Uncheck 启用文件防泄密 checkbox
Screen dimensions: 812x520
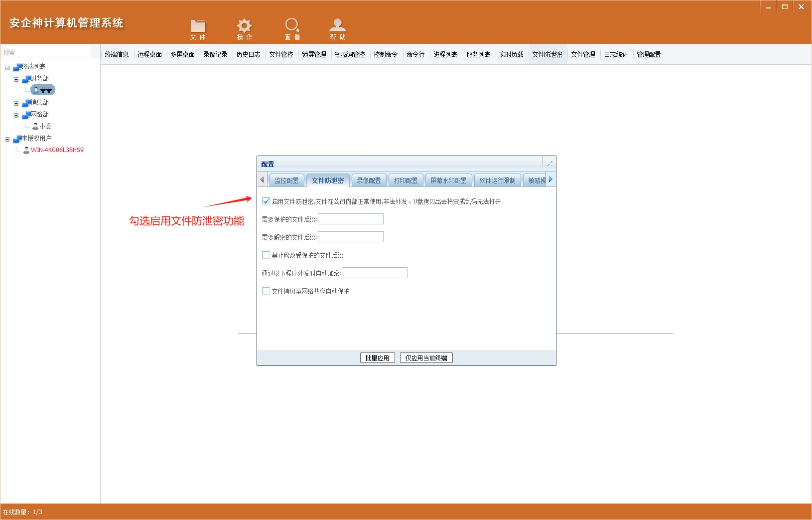pos(266,201)
